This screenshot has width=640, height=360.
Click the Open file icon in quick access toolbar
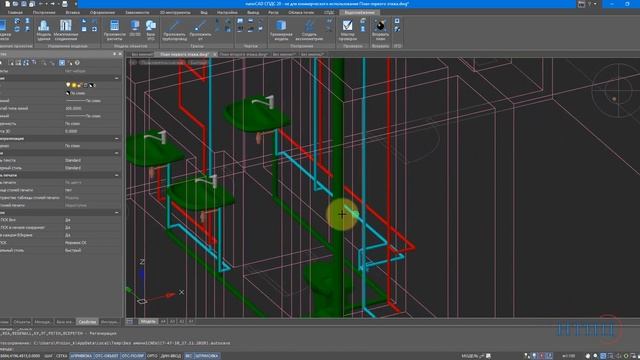16,4
